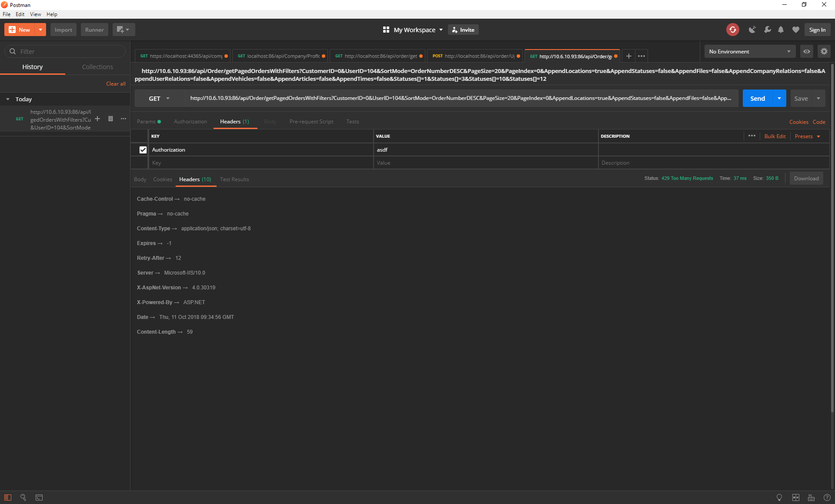Viewport: 835px width, 504px height.
Task: Open the GET method dropdown
Action: click(x=168, y=98)
